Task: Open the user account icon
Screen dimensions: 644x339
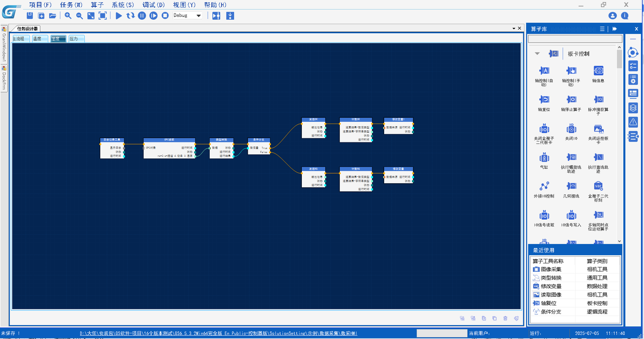Action: pyautogui.click(x=613, y=16)
